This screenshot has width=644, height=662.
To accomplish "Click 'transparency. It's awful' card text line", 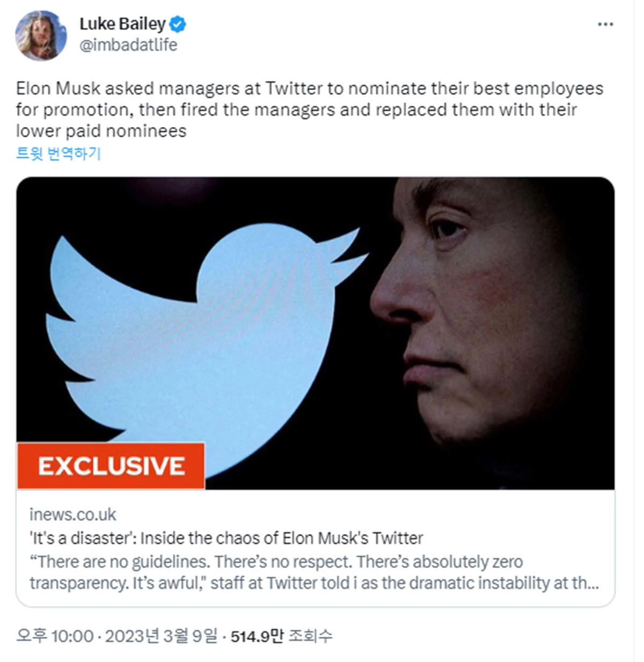I will (313, 583).
